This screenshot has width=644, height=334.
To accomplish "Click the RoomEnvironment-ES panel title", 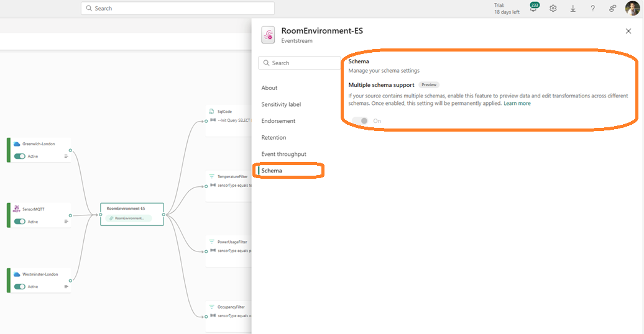I will [x=322, y=31].
